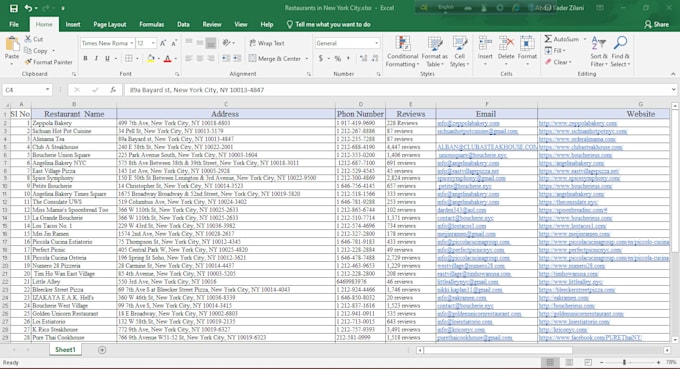Switch to Data tab
The image size is (680, 369).
[x=183, y=24]
